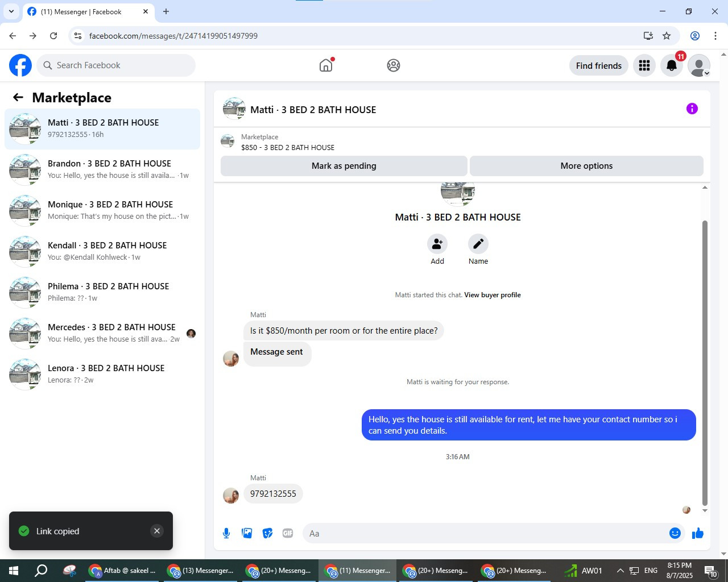728x582 pixels.
Task: Dismiss the Link copied notification
Action: click(x=157, y=531)
